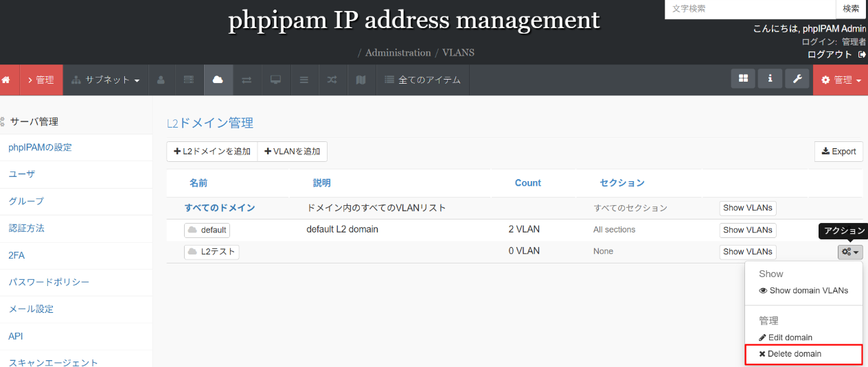Open the devices monitor icon in navbar
868x367 pixels.
point(275,80)
